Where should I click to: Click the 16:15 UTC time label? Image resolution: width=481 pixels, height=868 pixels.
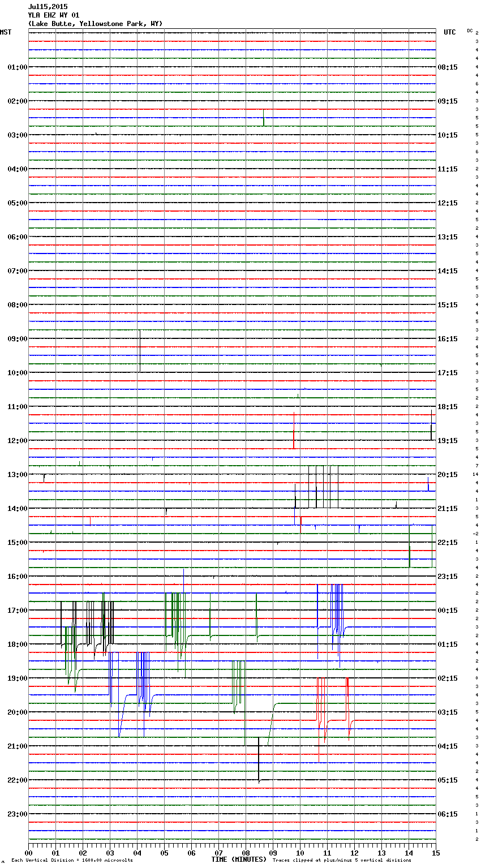pyautogui.click(x=448, y=339)
